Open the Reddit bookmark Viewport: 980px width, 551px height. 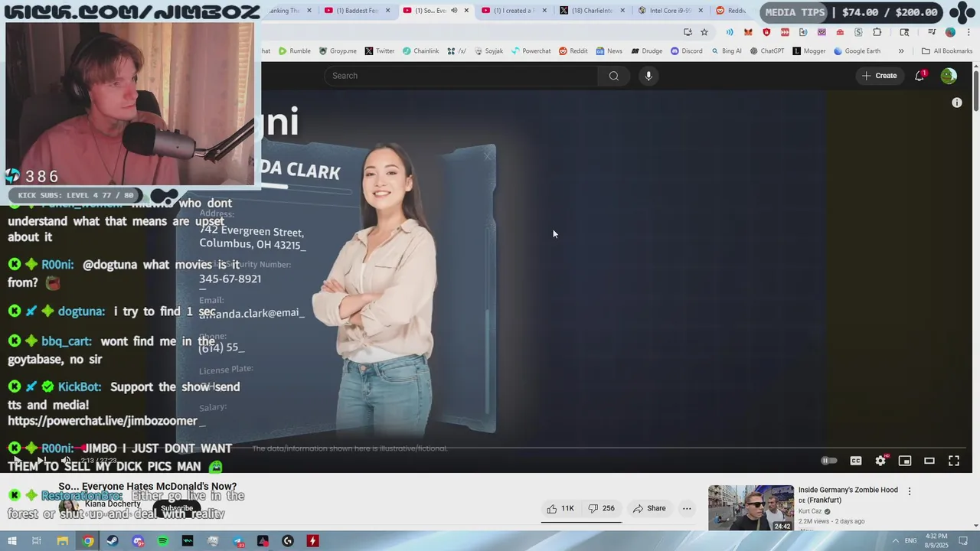pos(573,51)
